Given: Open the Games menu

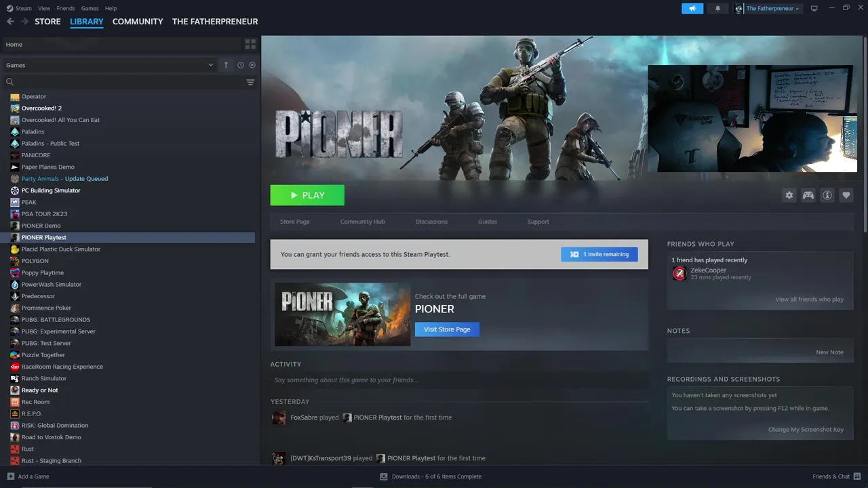Looking at the screenshot, I should [90, 9].
